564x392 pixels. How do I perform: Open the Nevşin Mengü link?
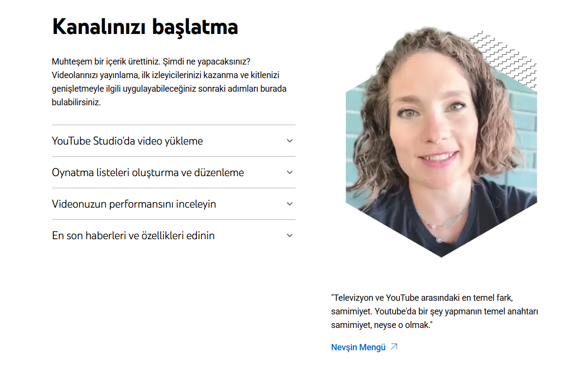coord(358,347)
